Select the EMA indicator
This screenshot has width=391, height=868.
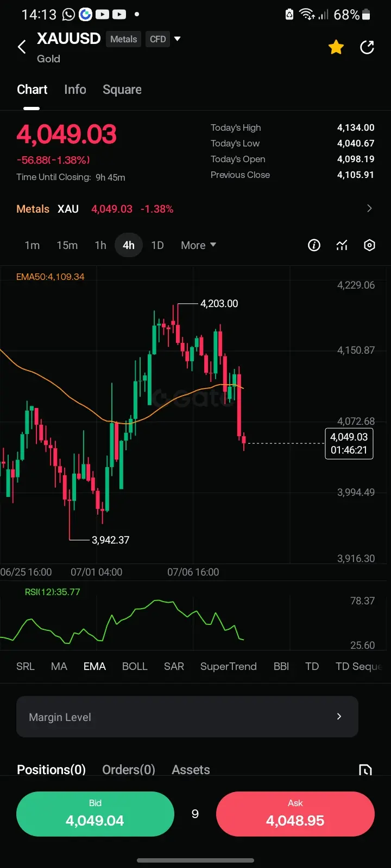[94, 666]
